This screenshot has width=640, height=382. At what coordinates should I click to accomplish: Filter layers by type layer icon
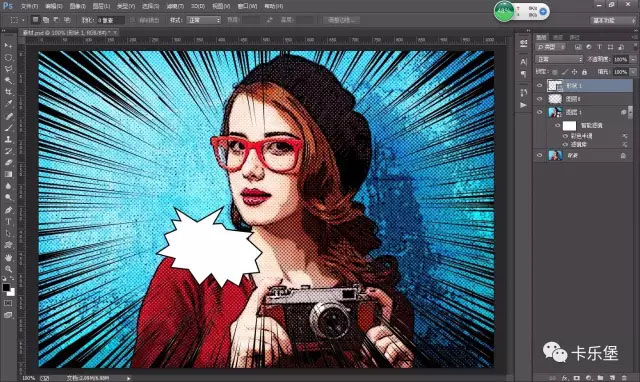(599, 47)
